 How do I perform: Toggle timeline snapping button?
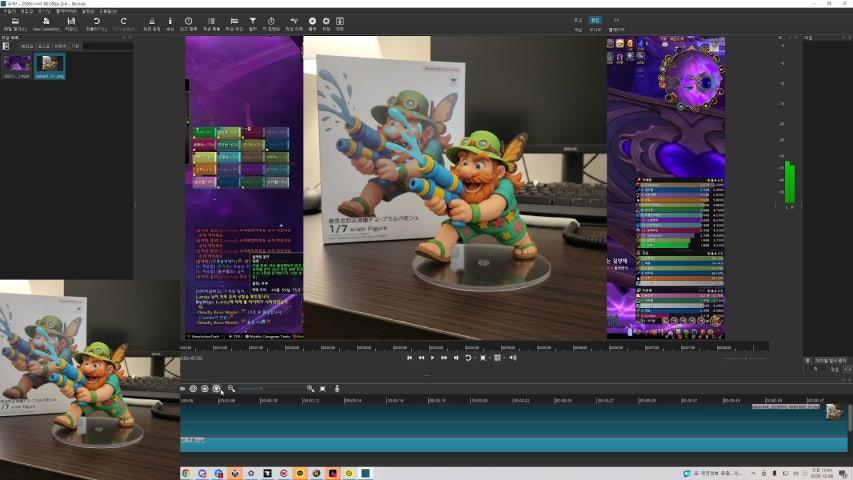click(193, 388)
